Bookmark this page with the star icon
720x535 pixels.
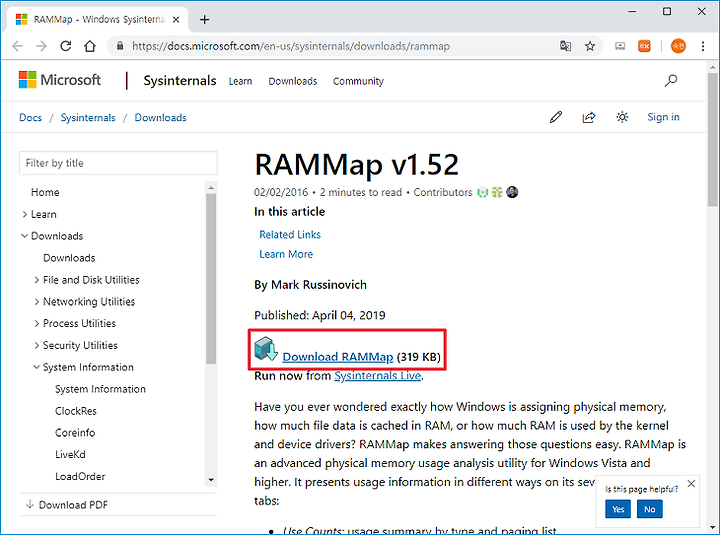tap(590, 46)
